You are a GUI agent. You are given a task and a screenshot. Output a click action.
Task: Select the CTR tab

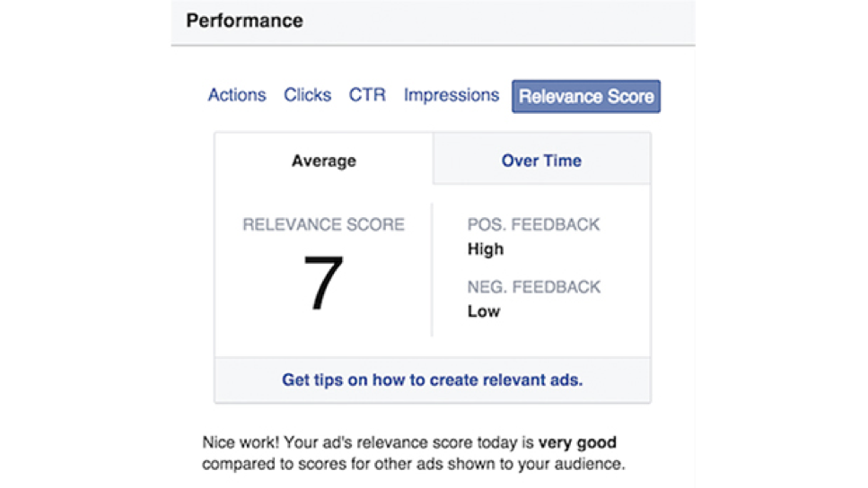click(367, 95)
